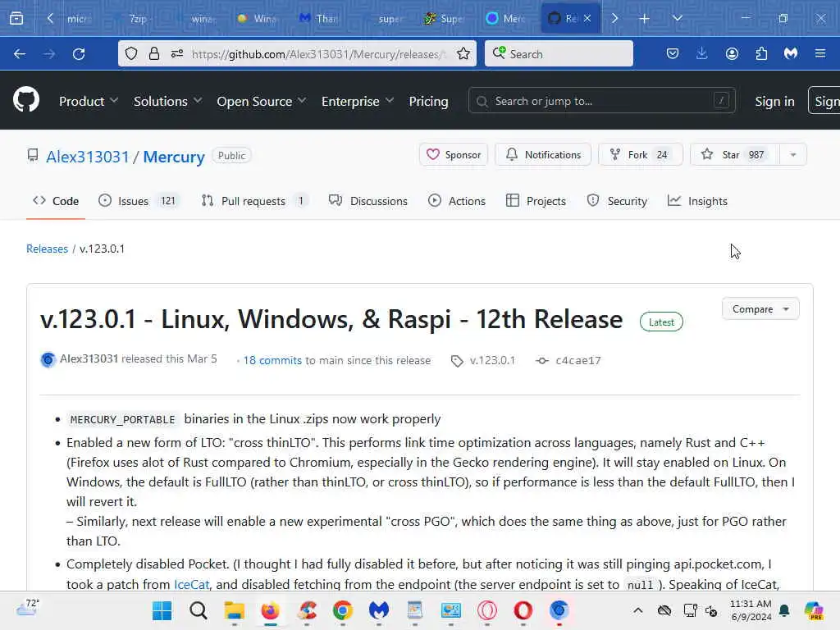The width and height of the screenshot is (840, 630).
Task: Open the Issues tab
Action: [x=139, y=201]
